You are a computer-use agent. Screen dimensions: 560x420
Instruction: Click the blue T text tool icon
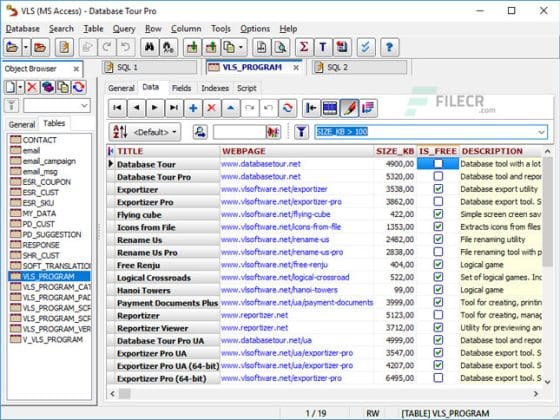pos(323,47)
